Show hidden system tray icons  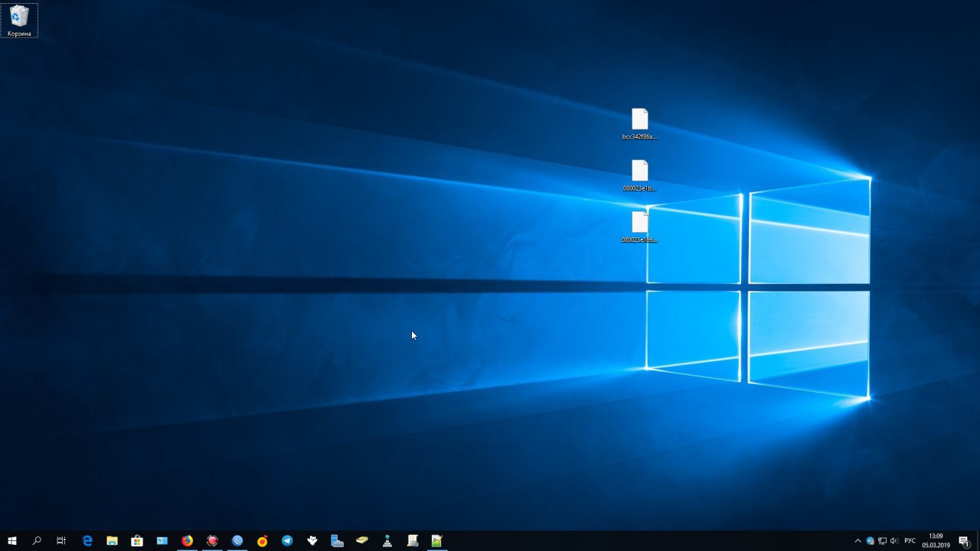857,541
